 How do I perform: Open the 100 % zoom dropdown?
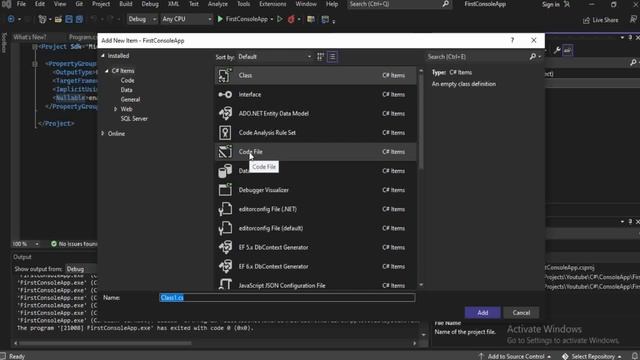coord(26,244)
